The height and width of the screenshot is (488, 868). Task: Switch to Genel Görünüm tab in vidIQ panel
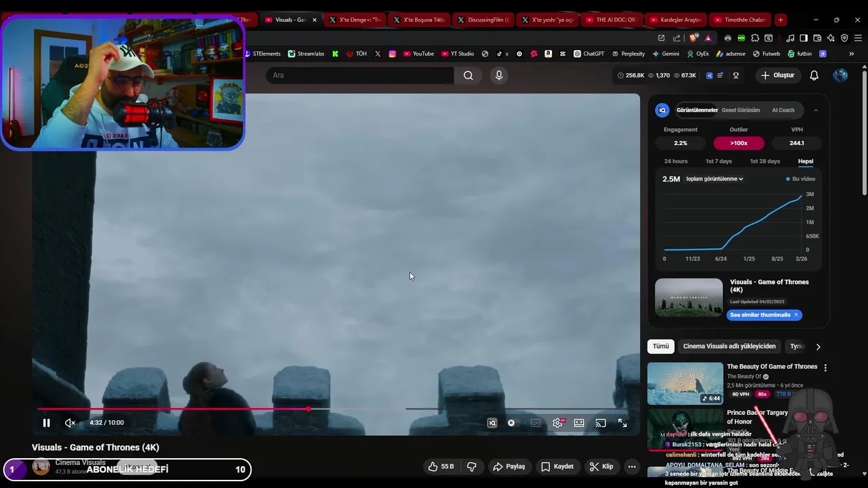coord(741,110)
